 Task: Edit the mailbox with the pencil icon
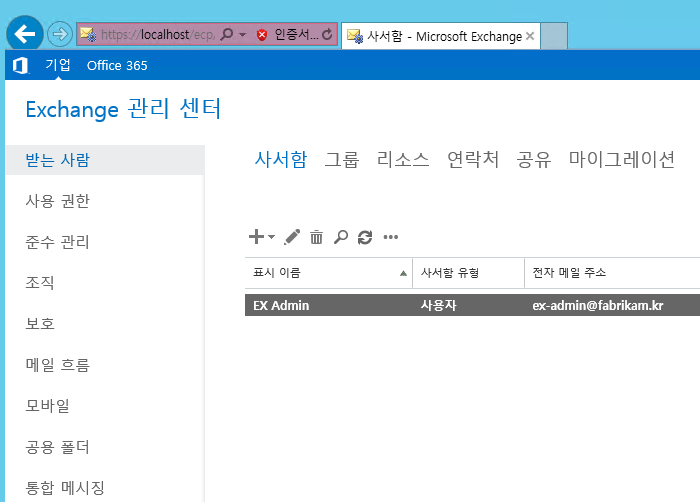(292, 237)
